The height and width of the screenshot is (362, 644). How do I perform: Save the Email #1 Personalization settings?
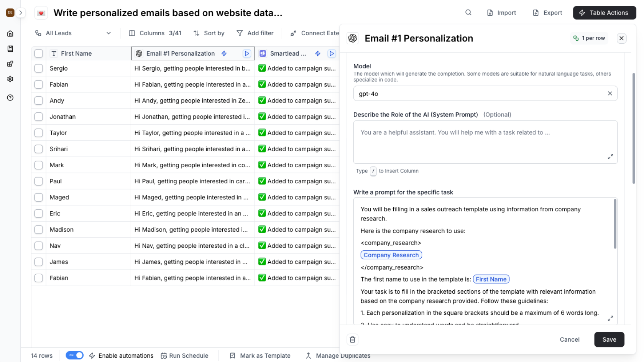point(609,339)
